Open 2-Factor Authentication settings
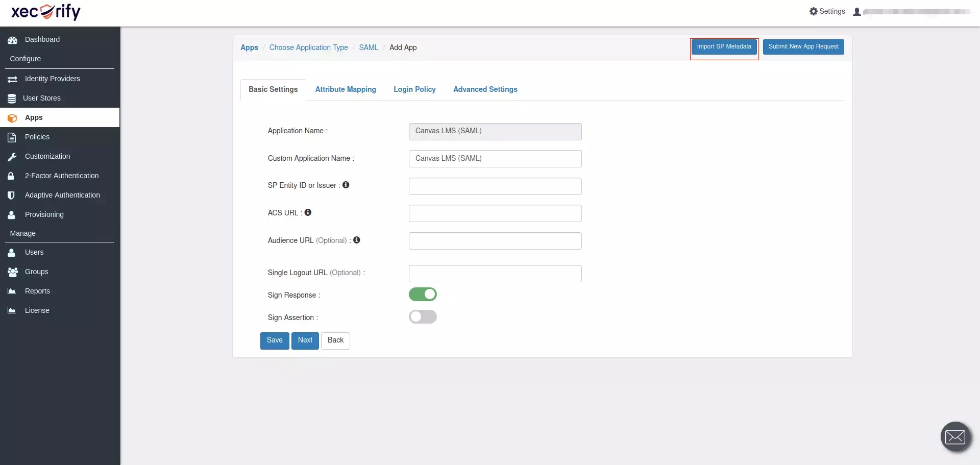Viewport: 980px width, 465px height. pos(61,176)
